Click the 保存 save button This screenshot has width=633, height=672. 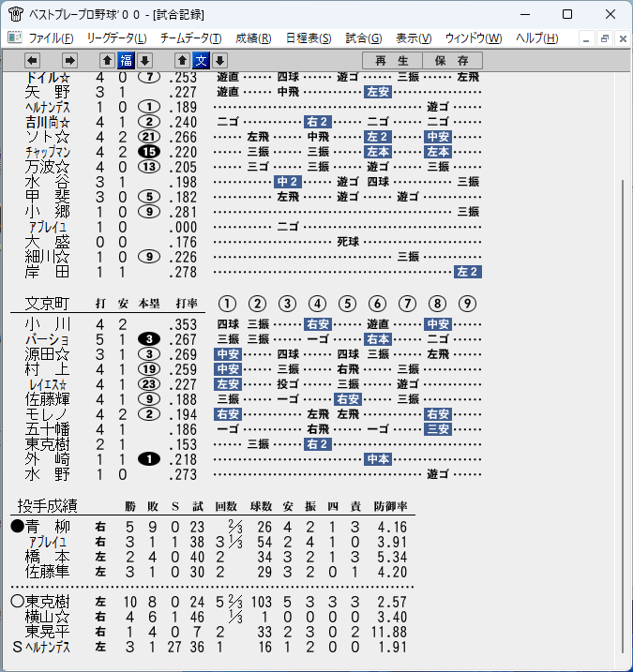click(452, 60)
